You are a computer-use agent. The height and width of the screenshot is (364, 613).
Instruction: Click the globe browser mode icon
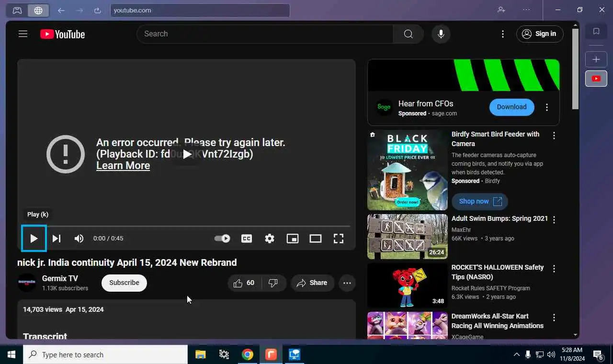pyautogui.click(x=38, y=10)
